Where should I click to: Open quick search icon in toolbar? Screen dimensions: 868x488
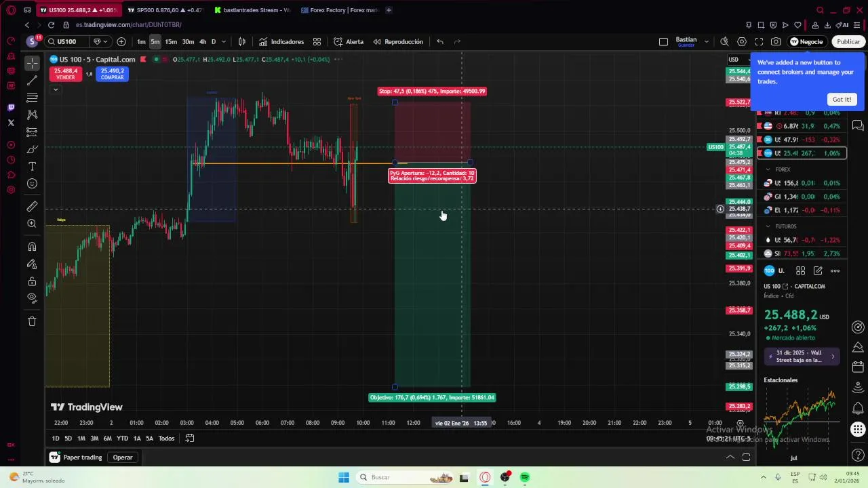coord(724,41)
